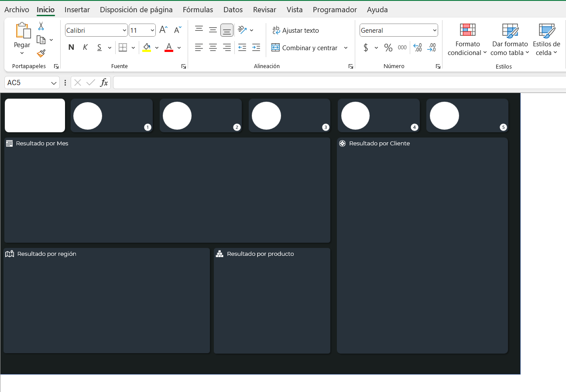Open Formato condicional from the ribbon

[x=467, y=39]
